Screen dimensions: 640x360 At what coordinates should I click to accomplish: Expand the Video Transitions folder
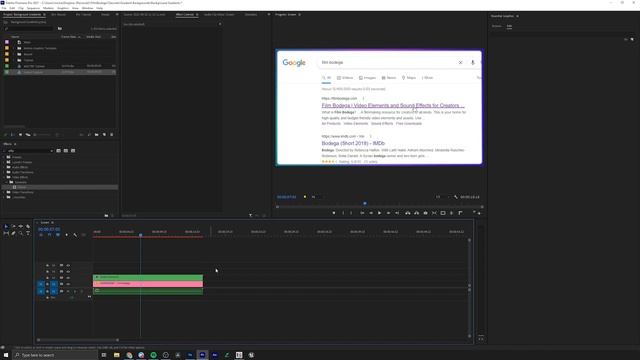click(x=4, y=192)
